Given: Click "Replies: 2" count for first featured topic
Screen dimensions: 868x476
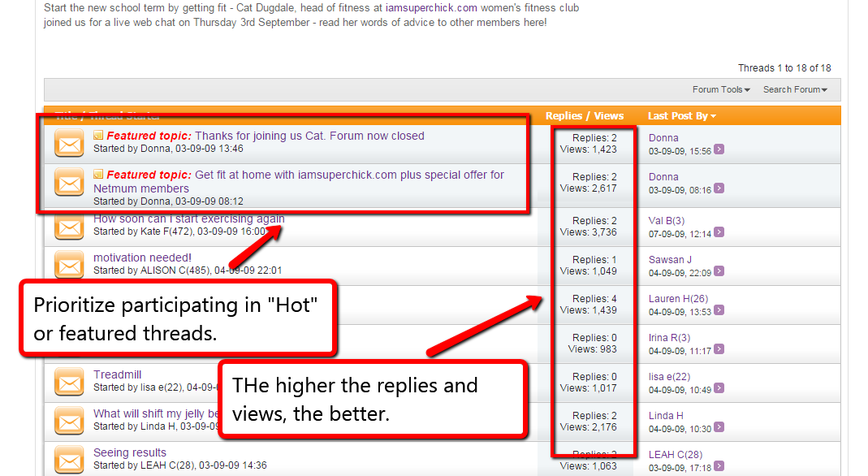Looking at the screenshot, I should 594,138.
